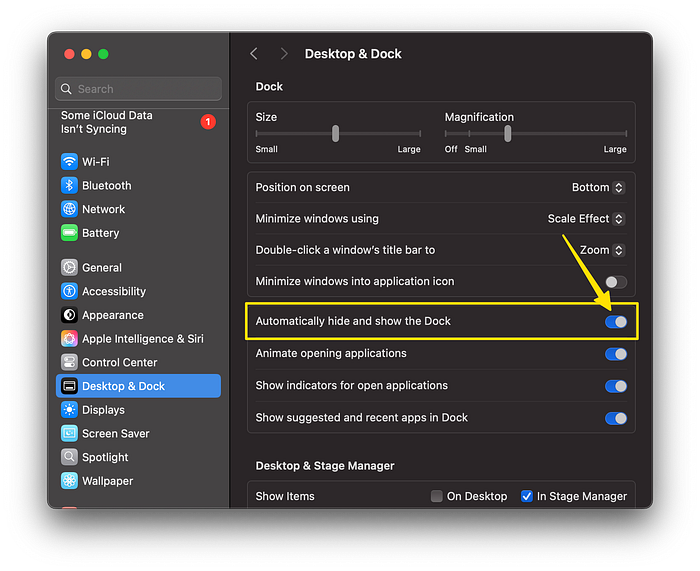Toggle Show suggested and recent apps
Image resolution: width=700 pixels, height=571 pixels.
[616, 418]
